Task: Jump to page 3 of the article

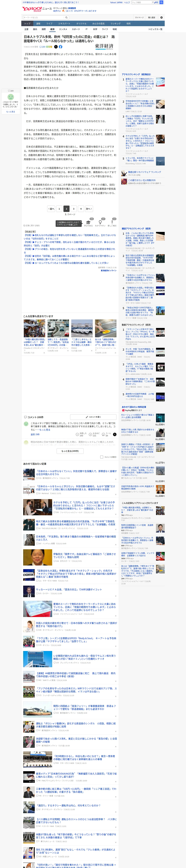Action: [x=74, y=209]
